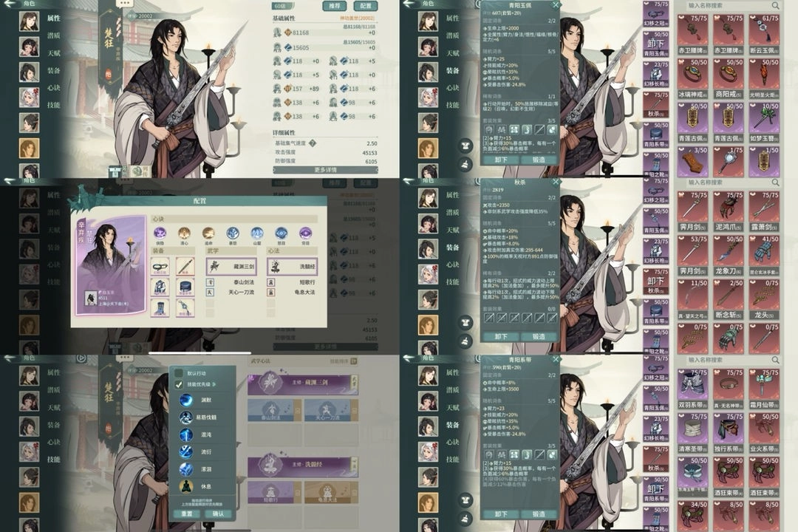
Task: Open the 技能排序 sort control
Action: point(343,361)
